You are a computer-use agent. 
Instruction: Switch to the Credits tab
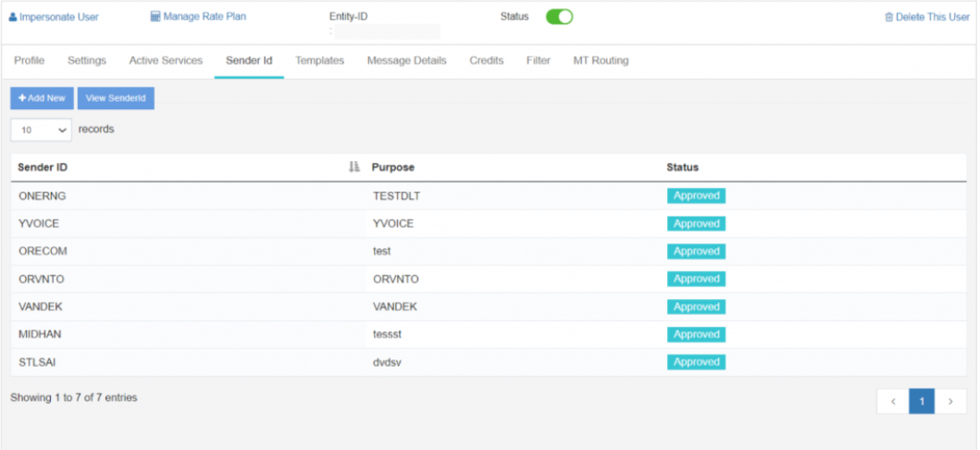tap(486, 61)
